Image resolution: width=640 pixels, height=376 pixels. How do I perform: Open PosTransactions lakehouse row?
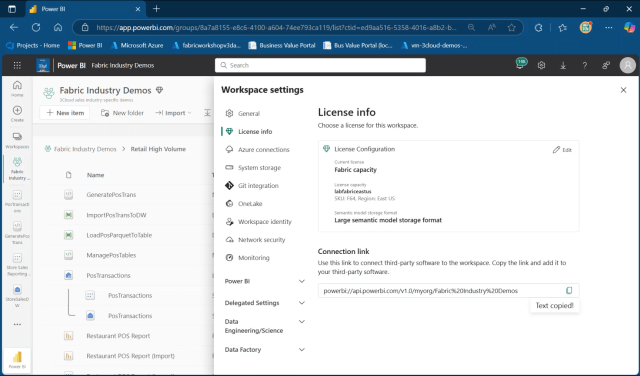coord(108,276)
